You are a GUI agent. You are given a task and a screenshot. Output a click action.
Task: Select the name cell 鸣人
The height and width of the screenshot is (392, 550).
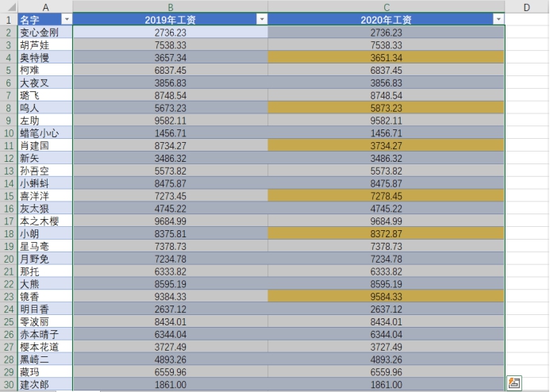click(45, 108)
